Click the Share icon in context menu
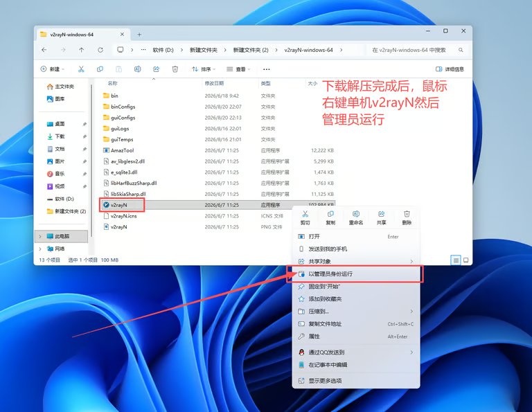Screen dimensions: 532x412 (382, 217)
